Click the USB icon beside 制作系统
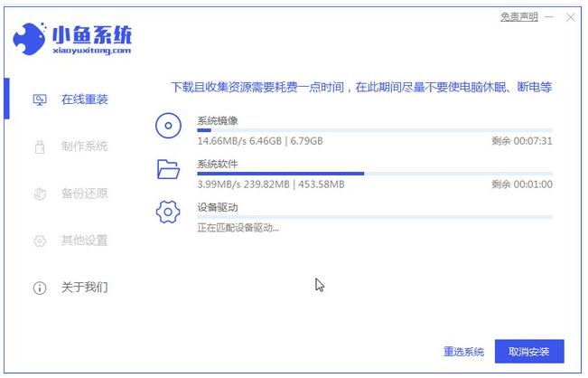 (39, 146)
